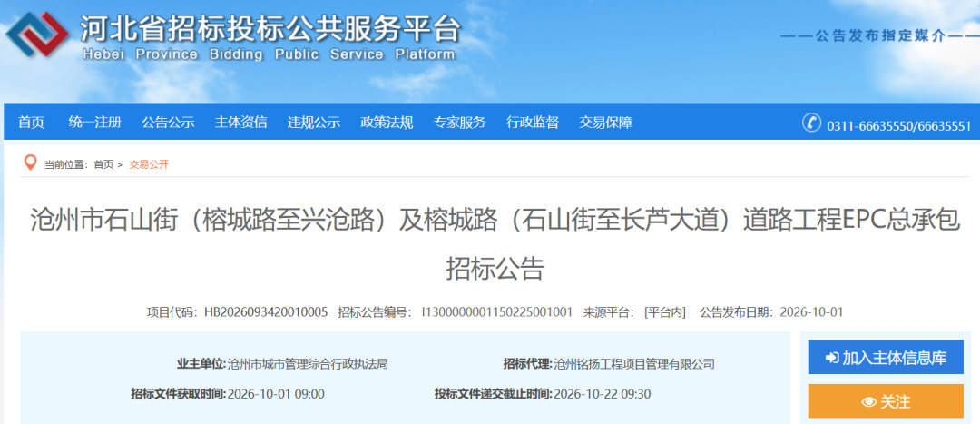
Task: Click the announcement title 沧州市石山街…招标公告
Action: [x=495, y=244]
